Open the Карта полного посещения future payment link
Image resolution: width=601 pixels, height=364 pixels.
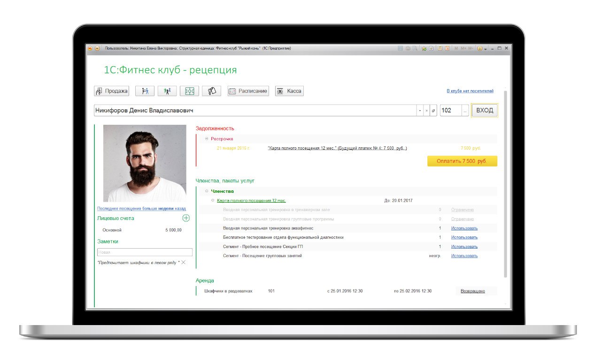click(337, 148)
